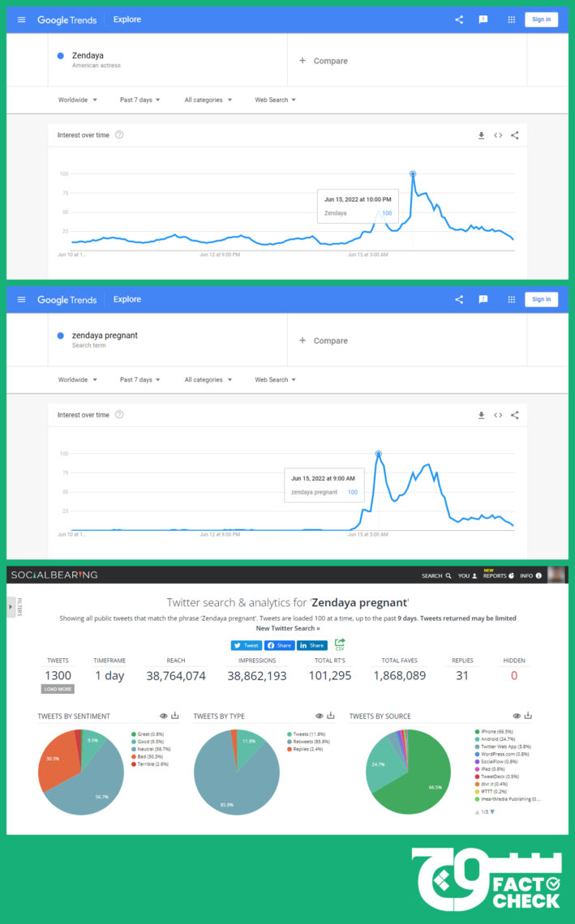The image size is (575, 924).
Task: Open SocialBearing Search in top bar
Action: pos(436,575)
